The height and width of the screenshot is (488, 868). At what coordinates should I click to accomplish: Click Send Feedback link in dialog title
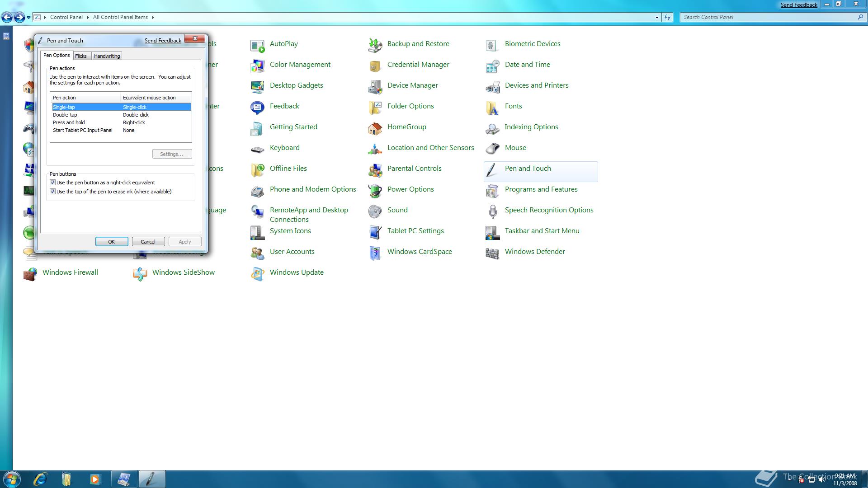163,41
